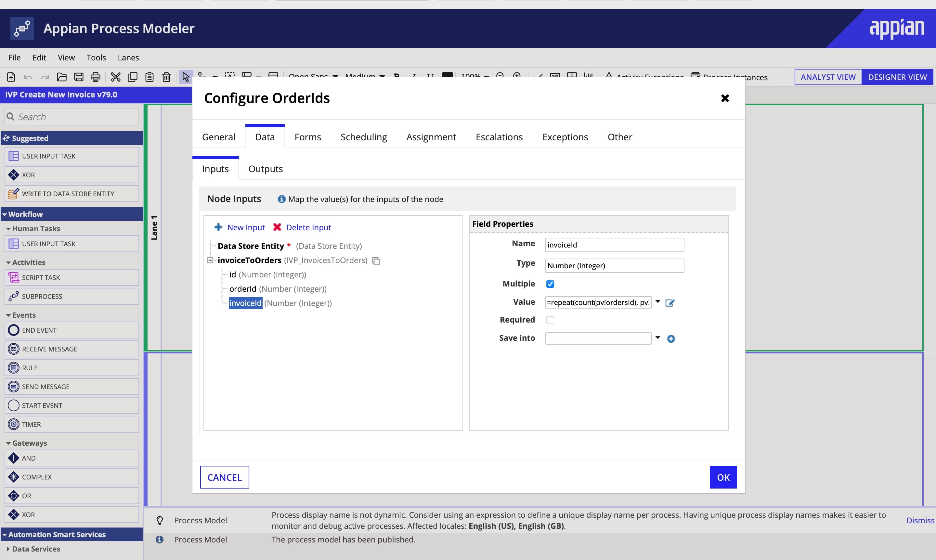Click the plus icon next to Save into
Viewport: 936px width, 560px height.
click(x=671, y=338)
